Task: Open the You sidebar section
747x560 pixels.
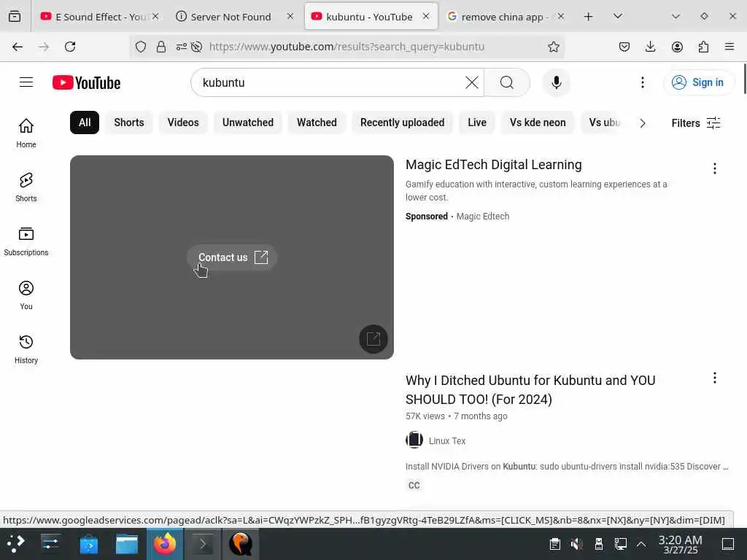Action: coord(26,295)
